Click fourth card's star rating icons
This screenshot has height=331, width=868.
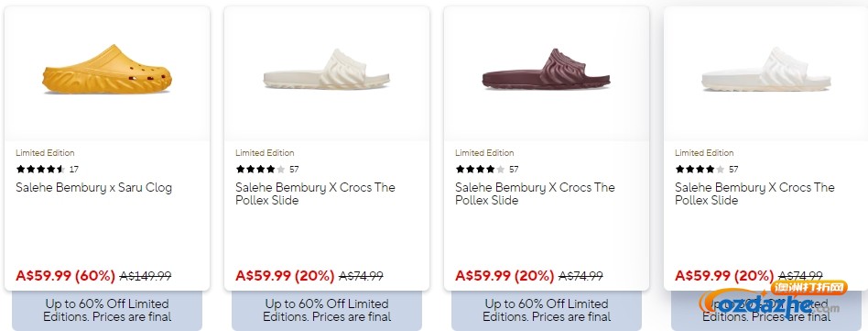[700, 169]
